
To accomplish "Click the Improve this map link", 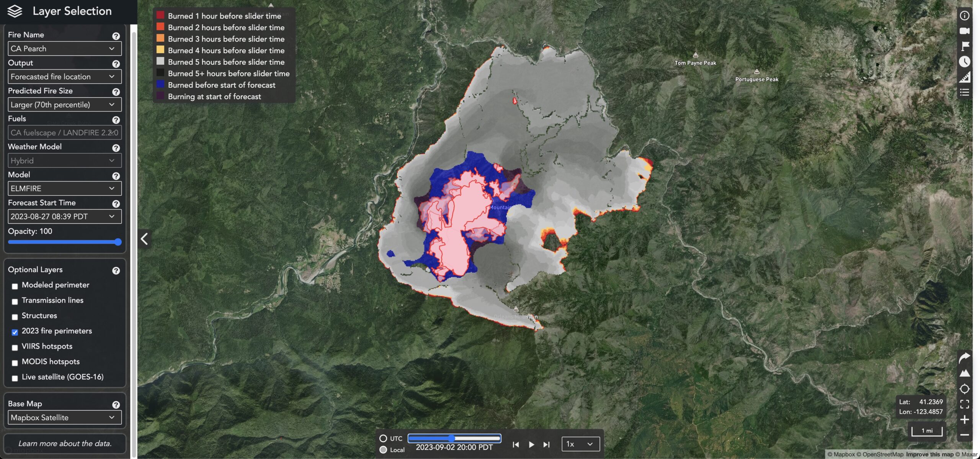I will point(920,454).
